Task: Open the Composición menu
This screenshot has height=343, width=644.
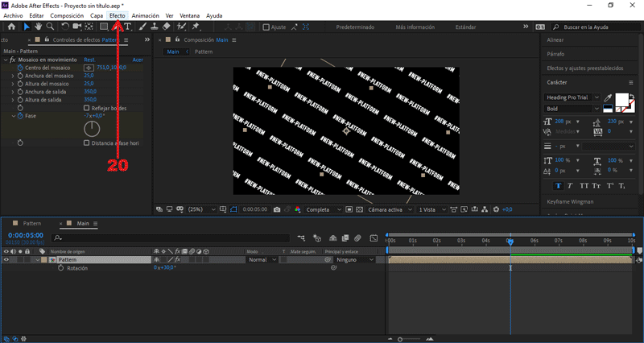Action: point(67,15)
